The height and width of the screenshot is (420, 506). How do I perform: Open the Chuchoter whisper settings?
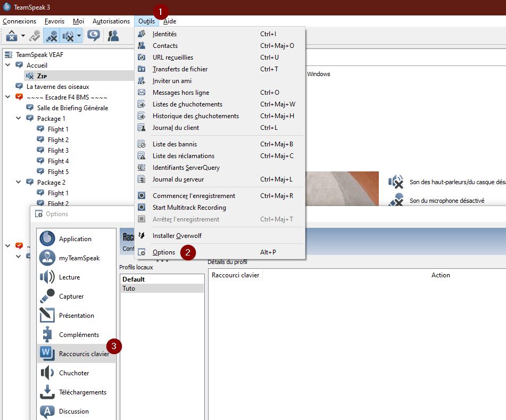pos(74,373)
